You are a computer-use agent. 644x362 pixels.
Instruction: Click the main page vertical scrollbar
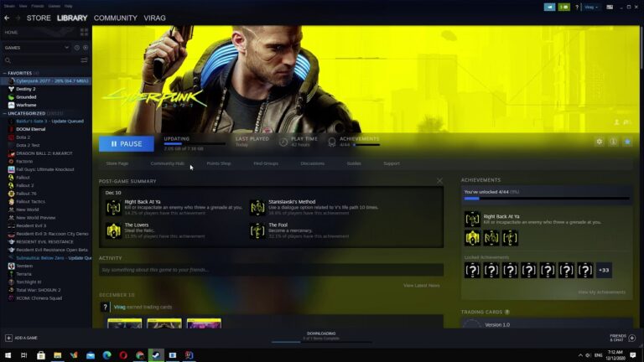pyautogui.click(x=641, y=49)
